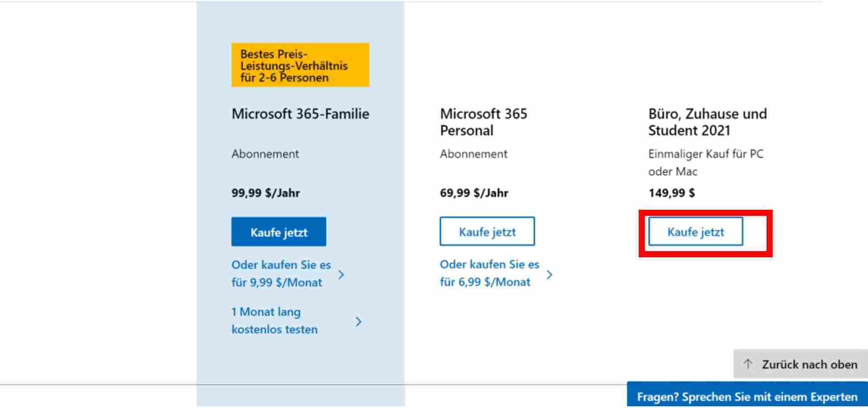The height and width of the screenshot is (408, 868).
Task: Open Fragen? Sprechen Sie mit einem Experten chat
Action: (747, 397)
